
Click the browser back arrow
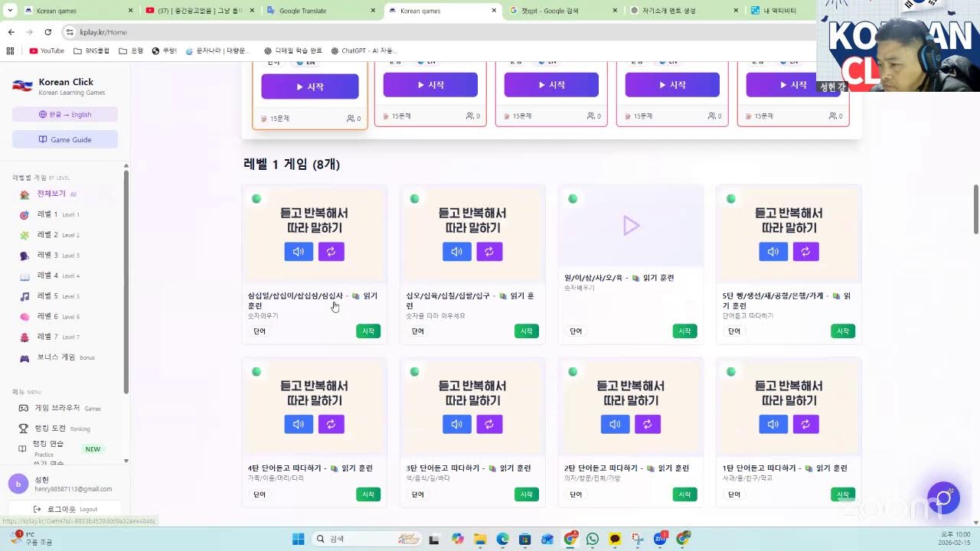tap(11, 32)
